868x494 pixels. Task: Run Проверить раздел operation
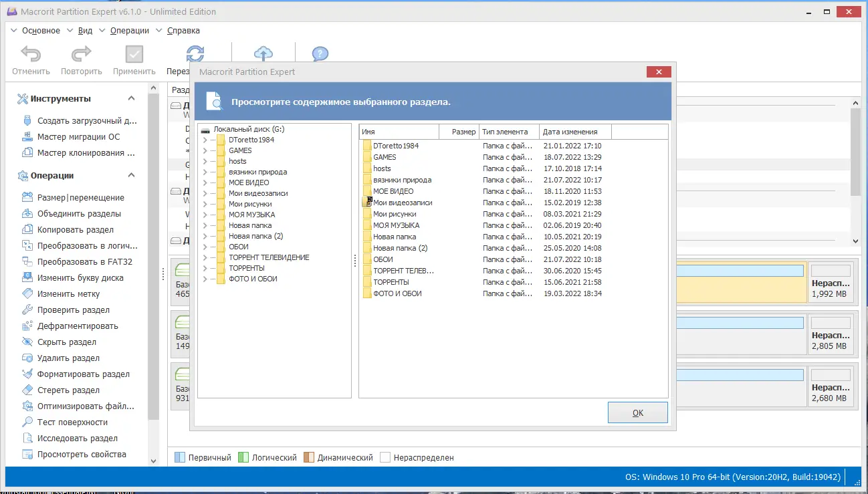click(x=74, y=310)
